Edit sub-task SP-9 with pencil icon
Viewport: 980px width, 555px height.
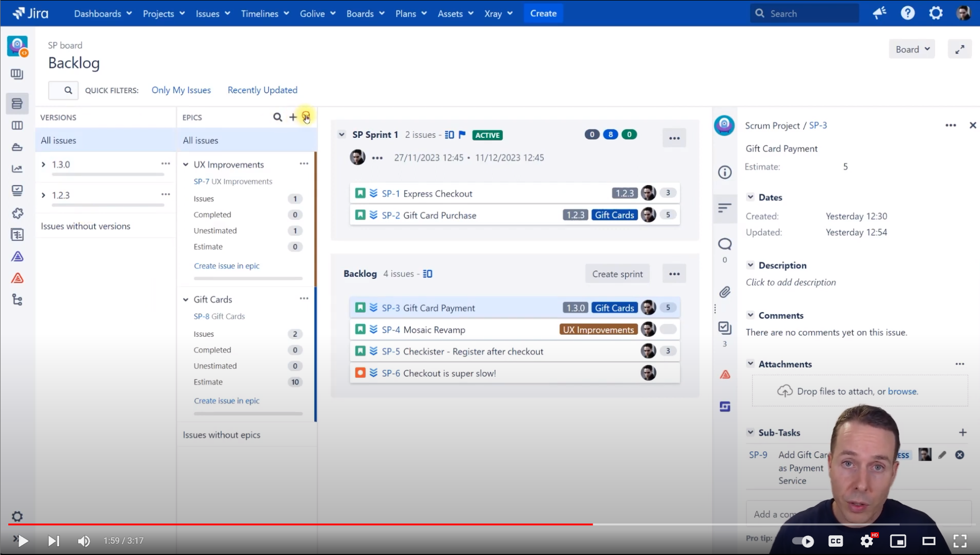click(942, 454)
